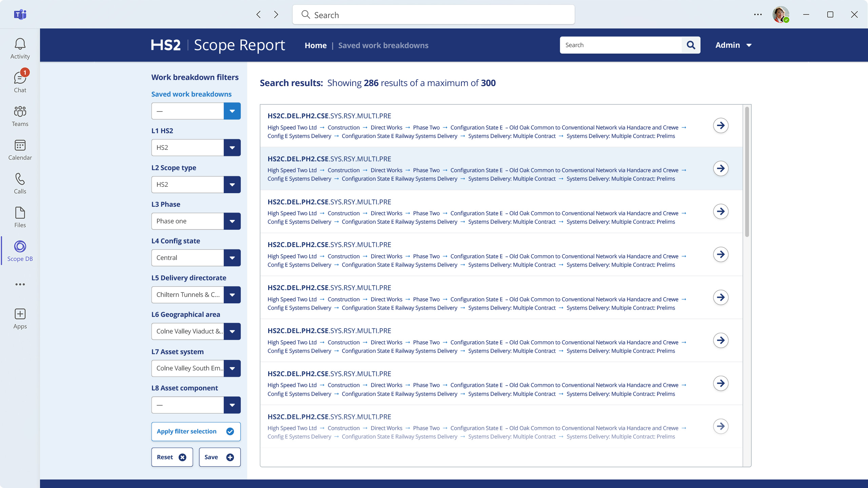This screenshot has height=488, width=868.
Task: Click the Microsoft Teams logo
Action: coord(20,14)
